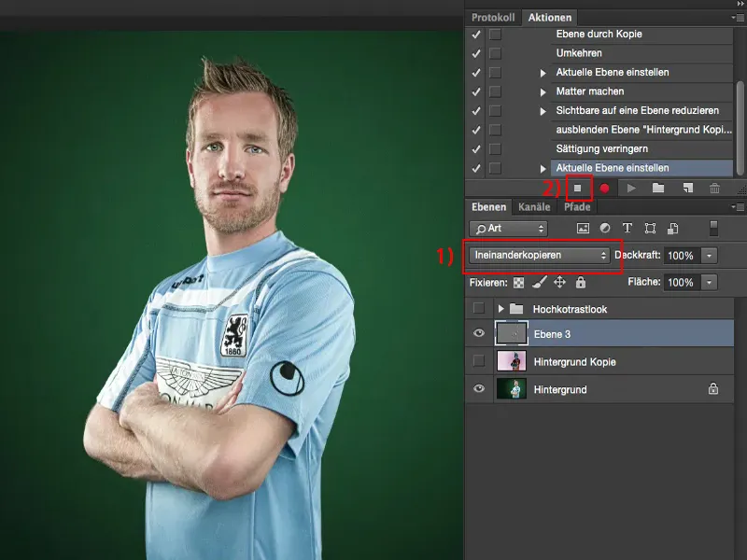Click the Fläche 100% value field

682,283
